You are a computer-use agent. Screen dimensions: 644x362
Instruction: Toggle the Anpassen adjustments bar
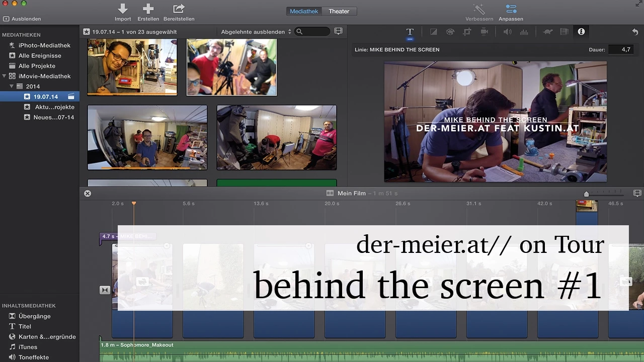(x=511, y=9)
